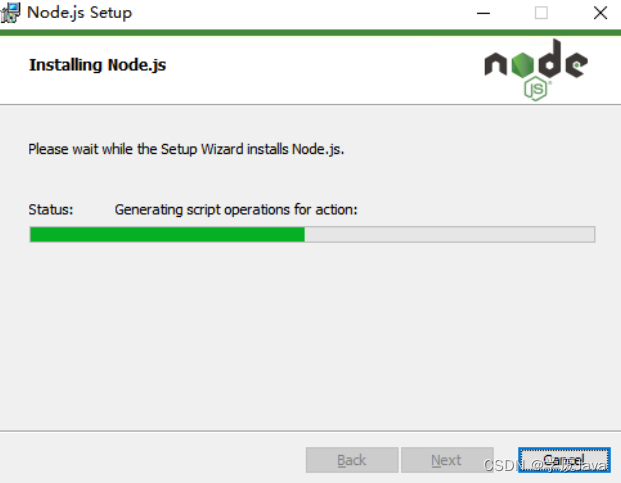Image resolution: width=621 pixels, height=483 pixels.
Task: Click the 'Status:' label
Action: click(51, 209)
